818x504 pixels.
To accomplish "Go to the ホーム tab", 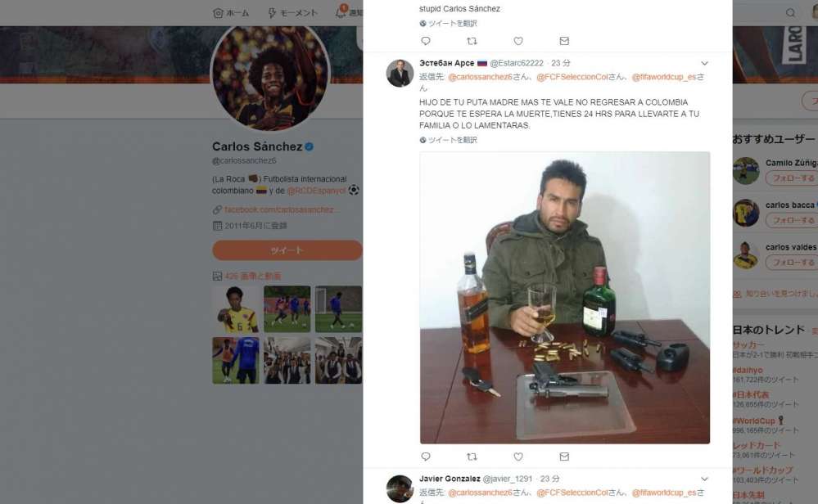I will pos(231,13).
